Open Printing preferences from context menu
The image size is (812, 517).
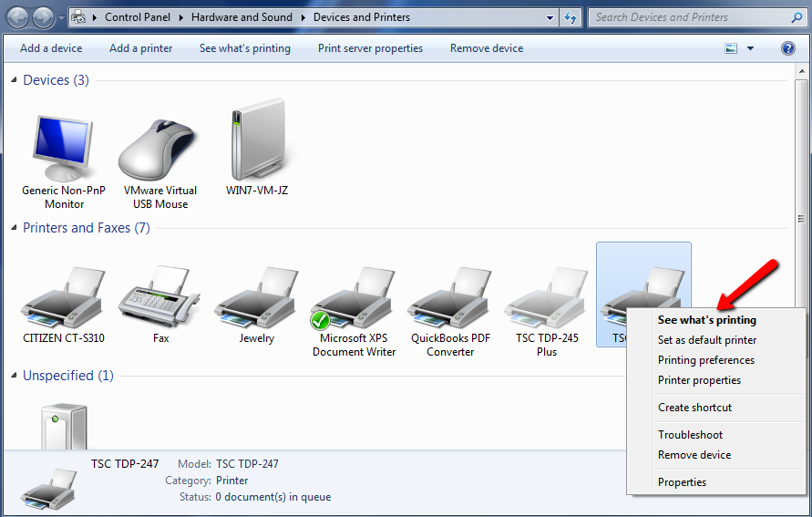[715, 360]
